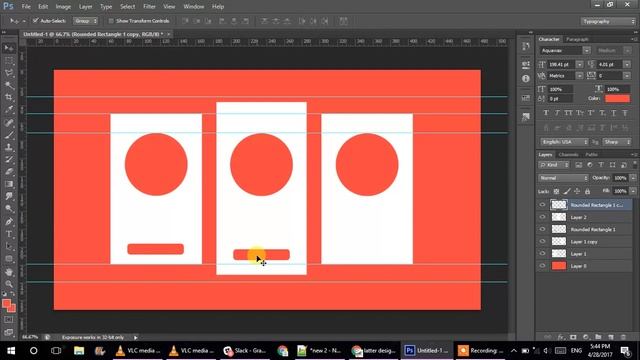
Task: Select the Dodge tool
Action: 9,209
